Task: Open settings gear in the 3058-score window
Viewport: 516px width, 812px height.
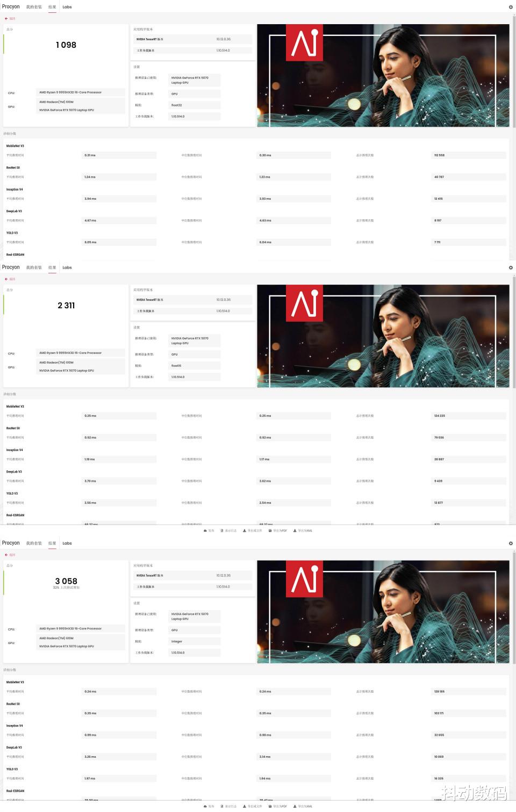Action: (511, 543)
